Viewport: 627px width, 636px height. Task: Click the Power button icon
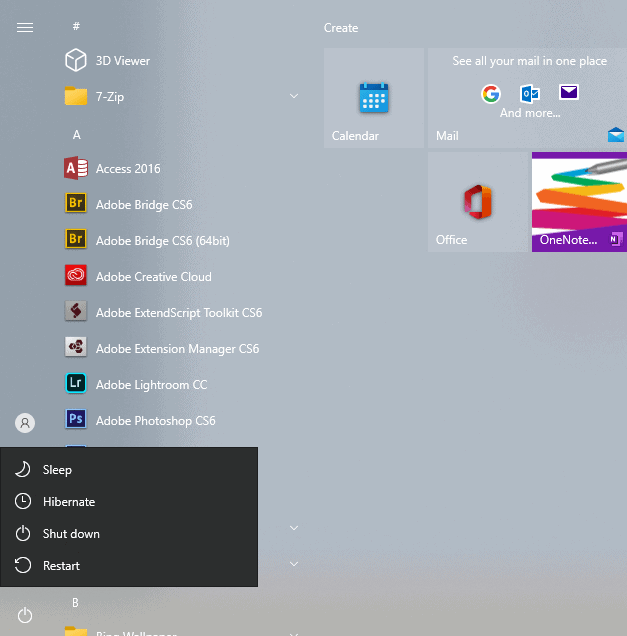click(x=25, y=615)
